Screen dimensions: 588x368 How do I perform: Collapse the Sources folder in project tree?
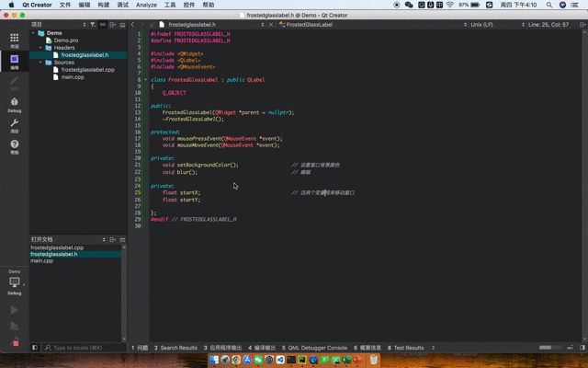[x=41, y=63]
